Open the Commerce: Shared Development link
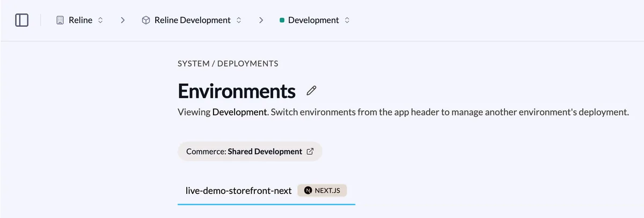This screenshot has width=644, height=218. coord(250,151)
